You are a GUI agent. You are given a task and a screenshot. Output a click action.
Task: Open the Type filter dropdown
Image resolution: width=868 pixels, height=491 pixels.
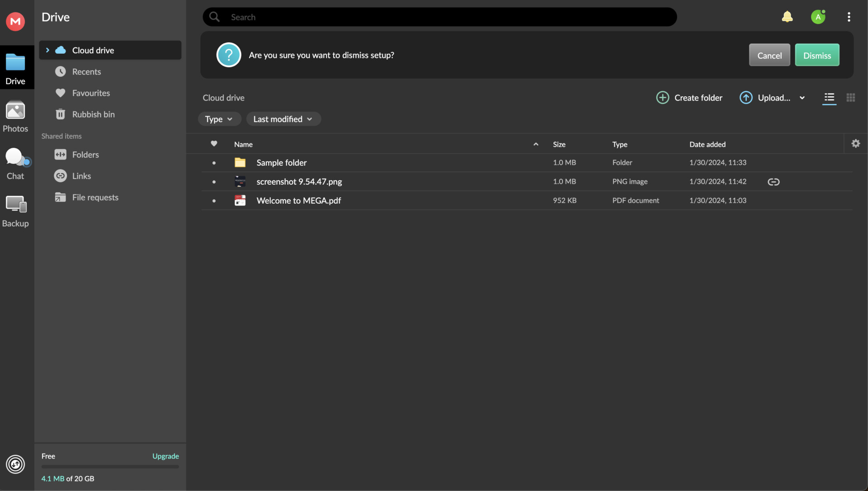pos(219,119)
